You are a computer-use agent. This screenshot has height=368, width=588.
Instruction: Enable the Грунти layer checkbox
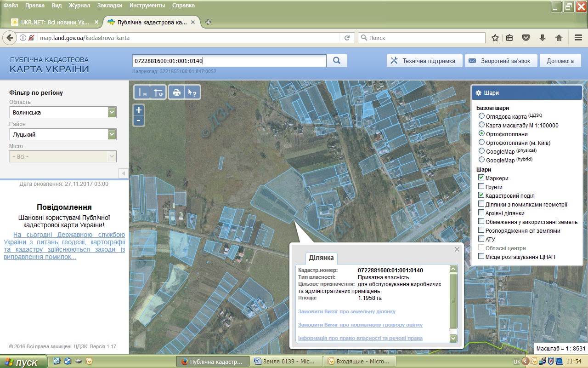point(481,187)
